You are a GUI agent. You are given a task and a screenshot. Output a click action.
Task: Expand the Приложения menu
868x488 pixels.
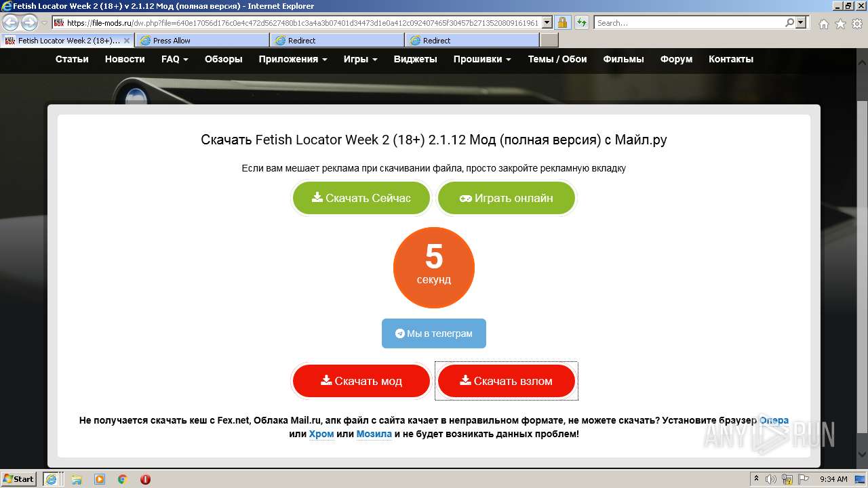[x=293, y=59]
